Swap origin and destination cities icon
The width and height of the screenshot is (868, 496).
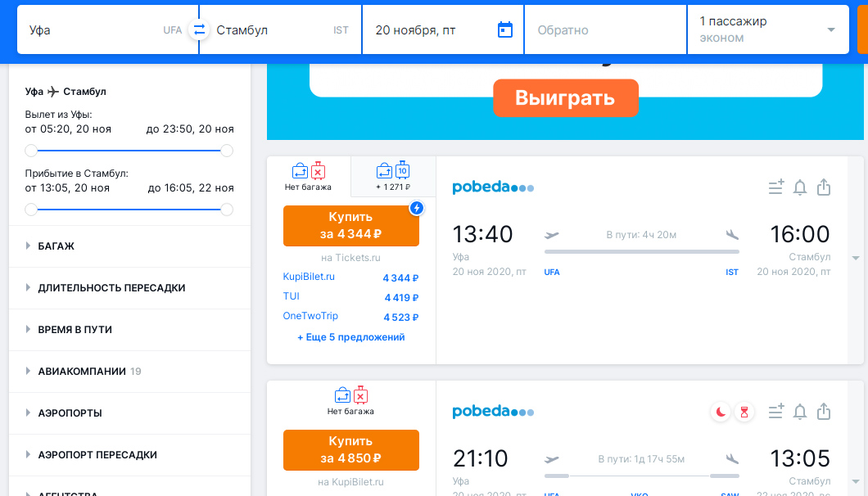[199, 30]
